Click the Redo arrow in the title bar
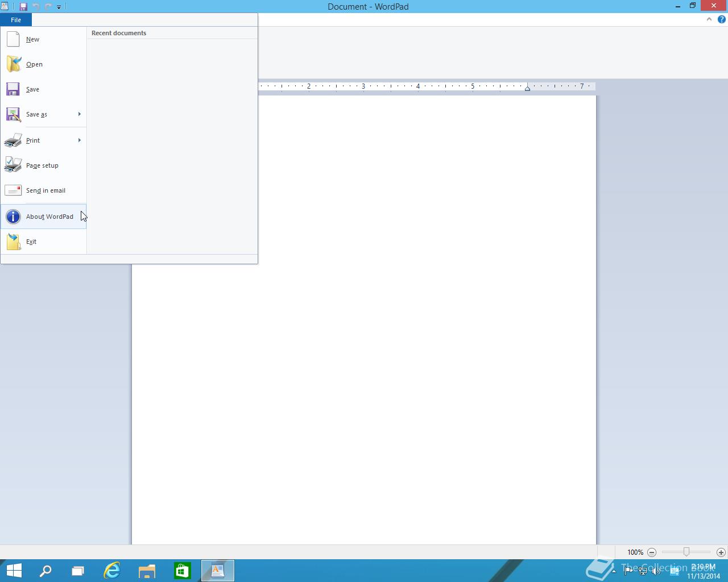The height and width of the screenshot is (582, 728). (x=48, y=7)
